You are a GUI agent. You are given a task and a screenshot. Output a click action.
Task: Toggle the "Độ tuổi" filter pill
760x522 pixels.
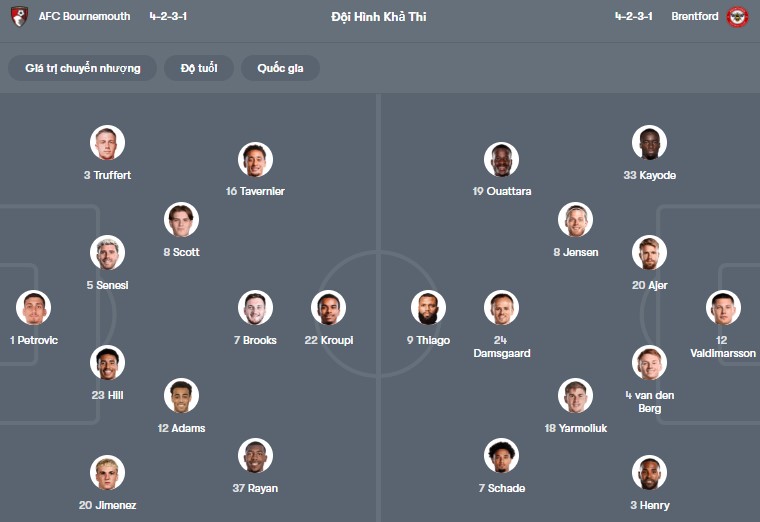click(199, 68)
